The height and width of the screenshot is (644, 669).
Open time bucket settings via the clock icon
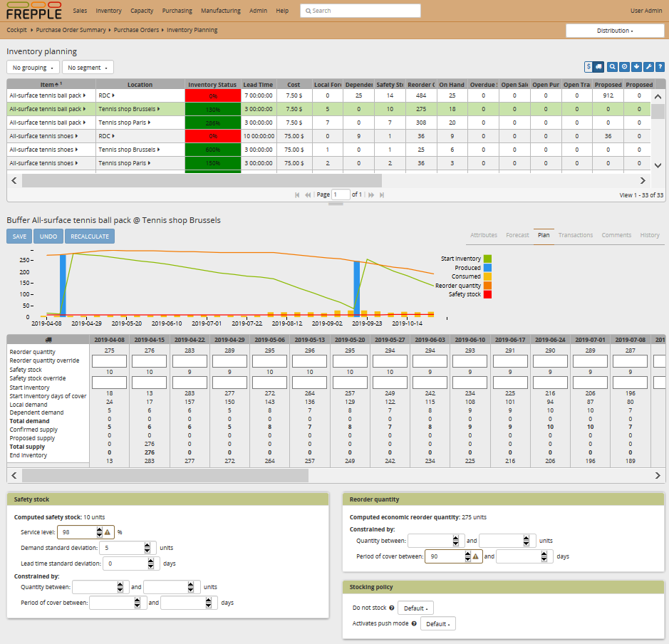click(624, 67)
